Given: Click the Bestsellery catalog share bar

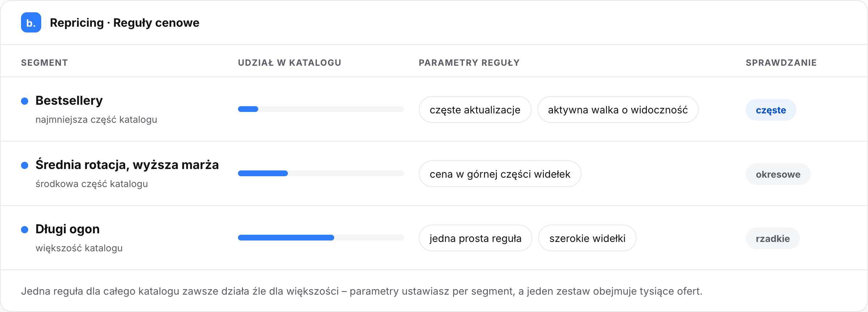Looking at the screenshot, I should (x=321, y=109).
